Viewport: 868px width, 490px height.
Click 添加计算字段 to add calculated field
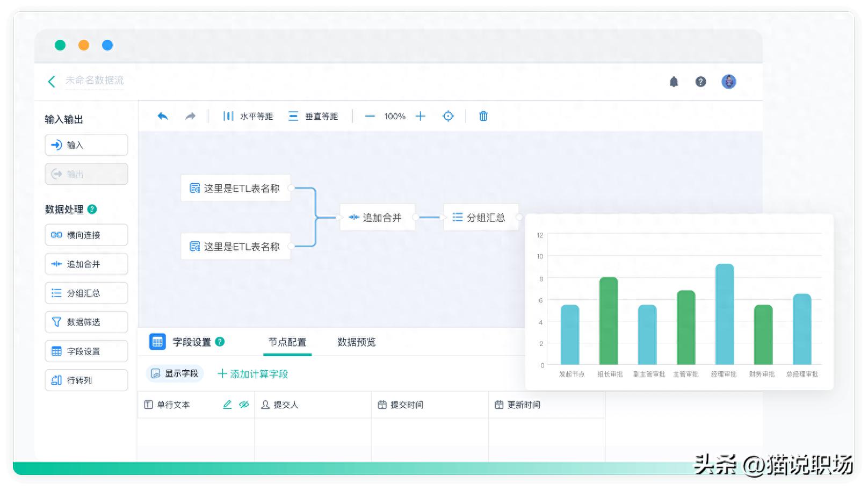pos(253,373)
